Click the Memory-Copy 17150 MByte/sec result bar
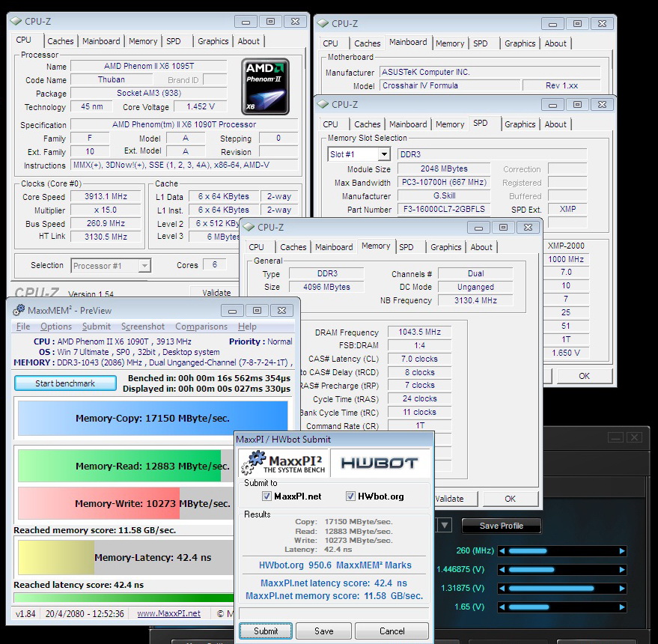 point(153,418)
